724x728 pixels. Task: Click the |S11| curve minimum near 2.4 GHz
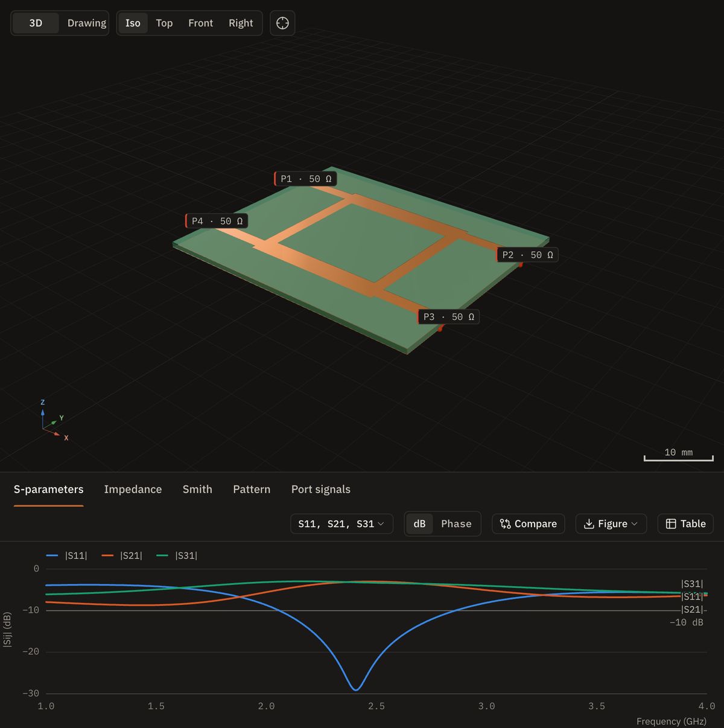point(356,689)
